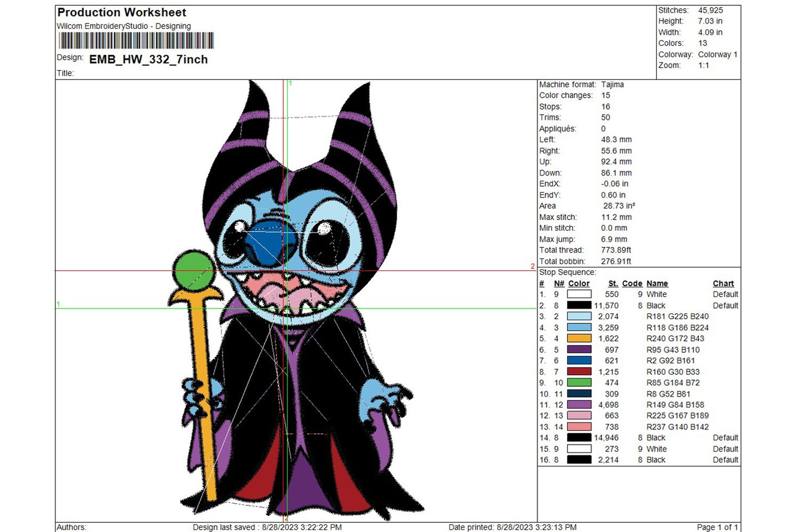800x532 pixels.
Task: Click the Left value '48.3 mm'
Action: point(617,139)
